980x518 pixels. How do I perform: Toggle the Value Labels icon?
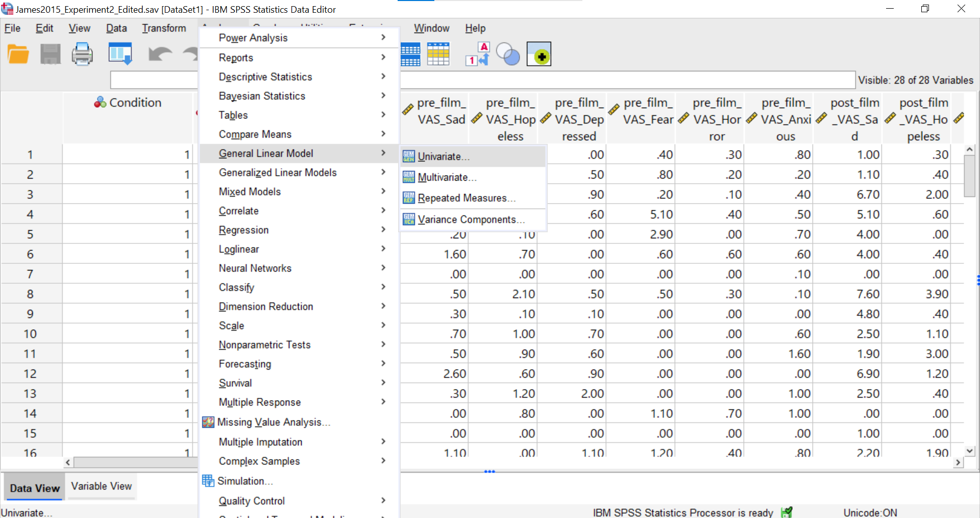478,54
